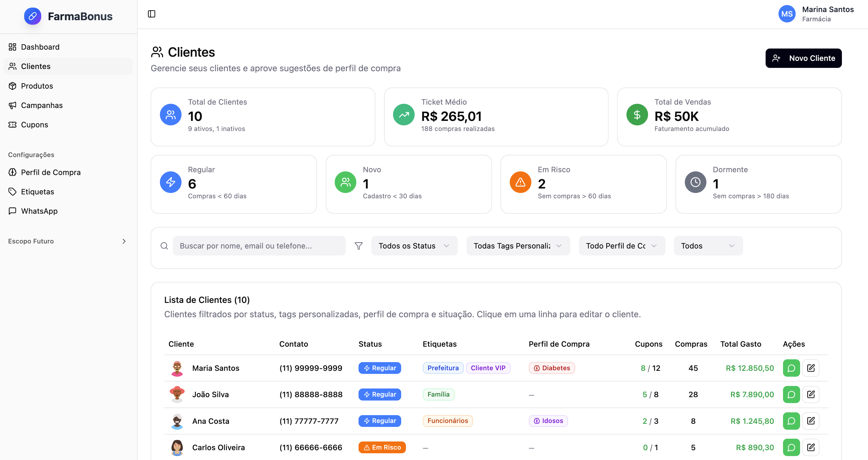Click Regular lightning bolt card icon
The image size is (868, 460).
pyautogui.click(x=171, y=182)
